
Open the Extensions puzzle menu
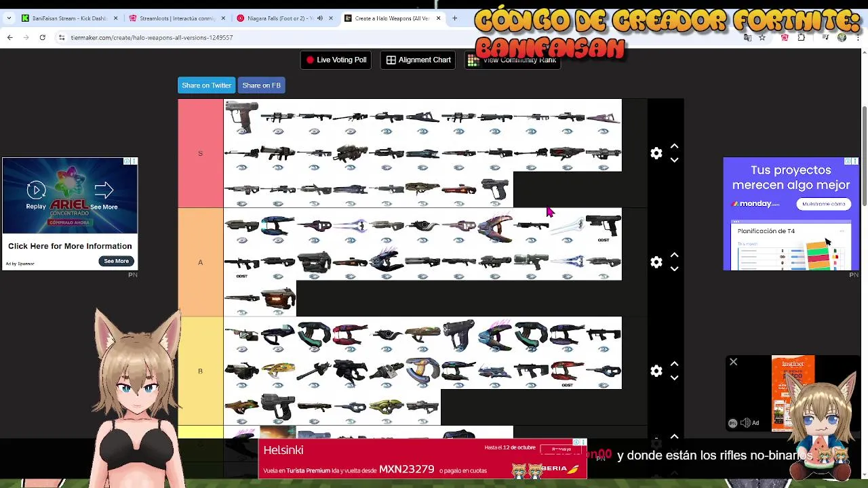click(x=801, y=37)
